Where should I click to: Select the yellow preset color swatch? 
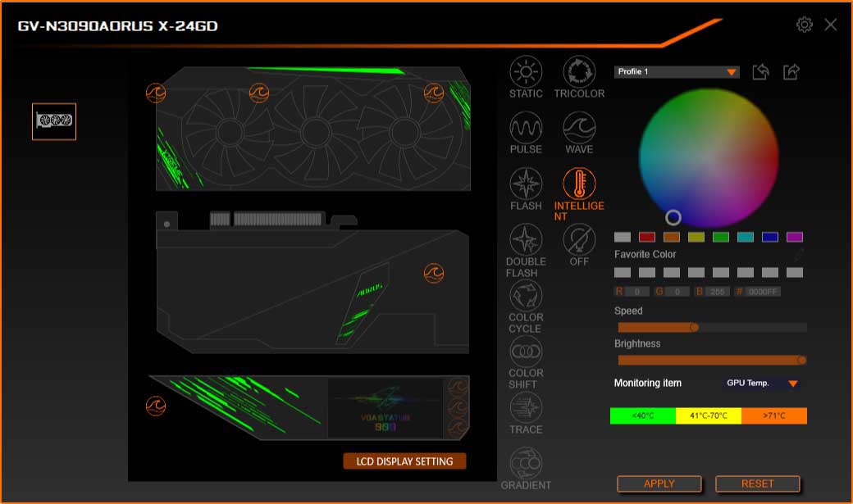tap(696, 237)
